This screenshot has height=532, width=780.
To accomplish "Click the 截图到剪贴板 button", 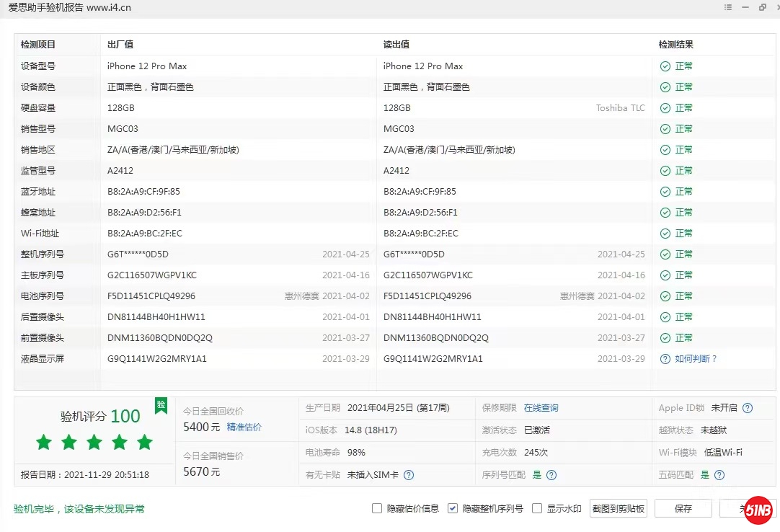I will (x=619, y=508).
